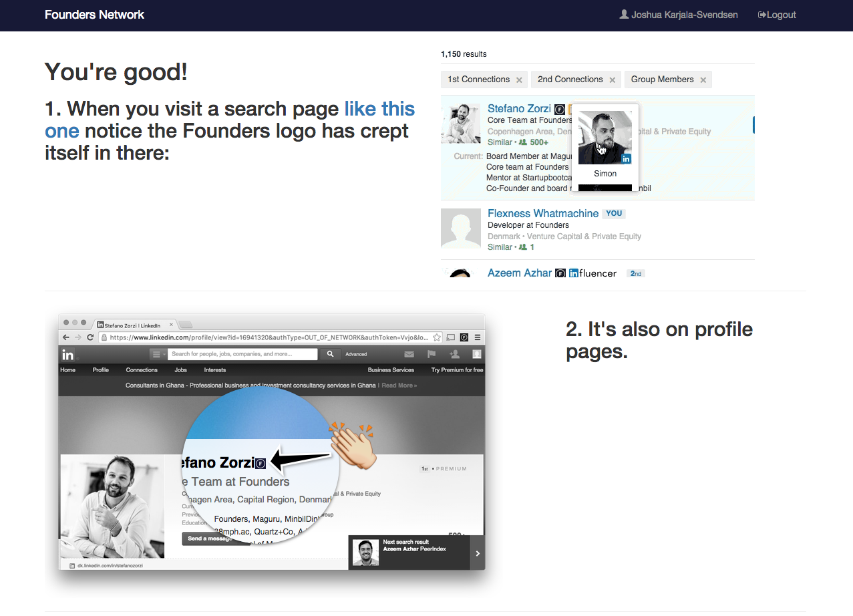Open LinkedIn messages envelope icon
Viewport: 853px width, 616px height.
click(409, 354)
